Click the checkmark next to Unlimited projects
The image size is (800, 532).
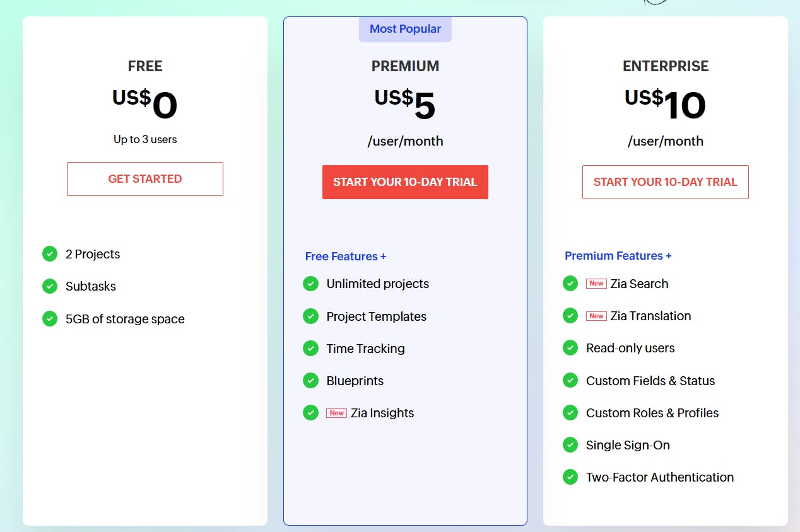click(x=310, y=284)
